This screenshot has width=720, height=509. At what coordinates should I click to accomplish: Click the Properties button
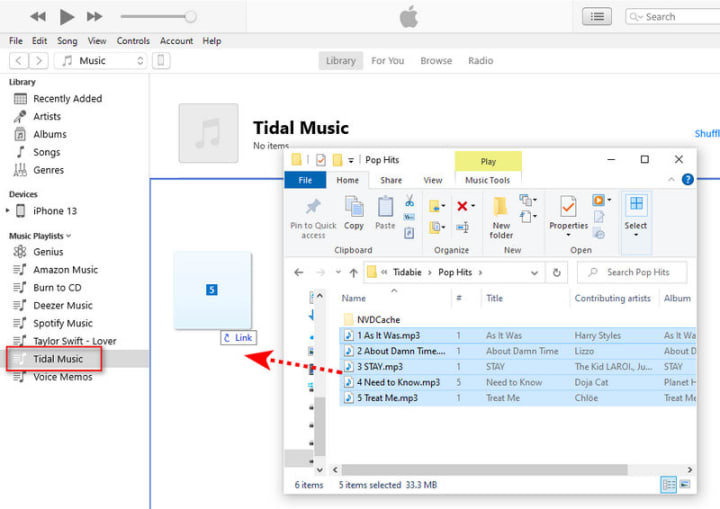coord(568,217)
